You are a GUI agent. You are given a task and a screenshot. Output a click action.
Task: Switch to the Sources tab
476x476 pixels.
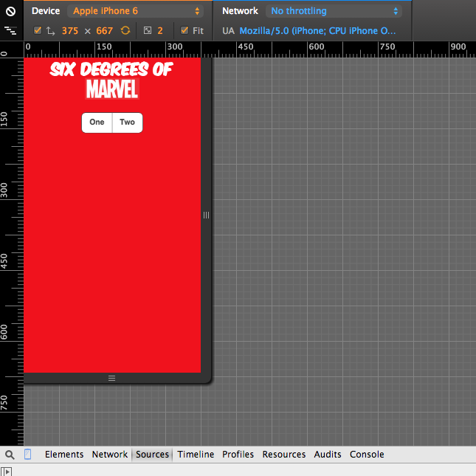click(152, 455)
